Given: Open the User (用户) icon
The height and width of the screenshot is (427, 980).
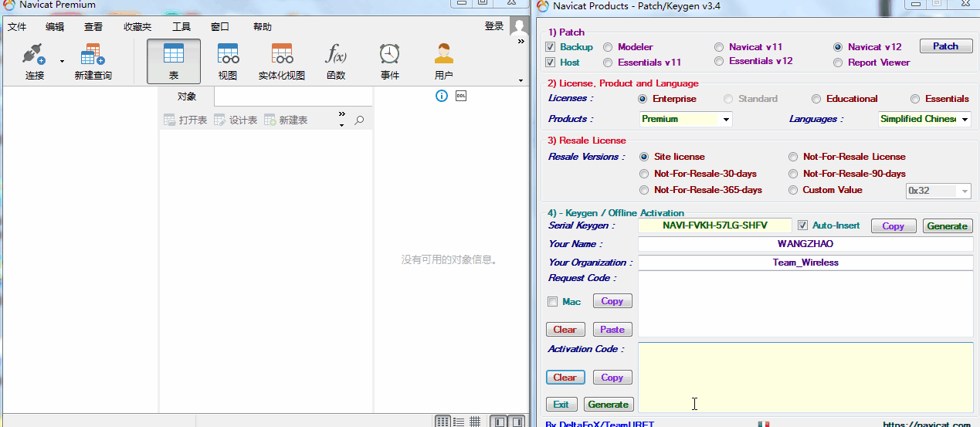Looking at the screenshot, I should [x=443, y=54].
